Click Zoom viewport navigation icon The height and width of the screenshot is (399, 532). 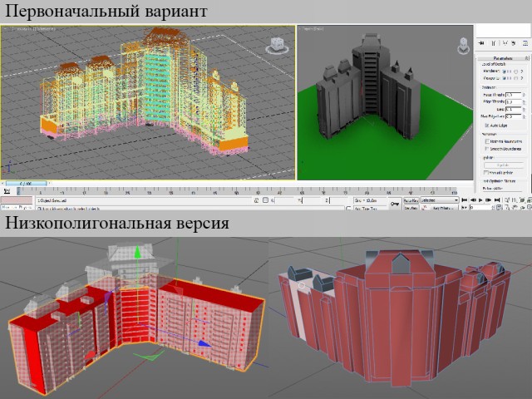[507, 200]
